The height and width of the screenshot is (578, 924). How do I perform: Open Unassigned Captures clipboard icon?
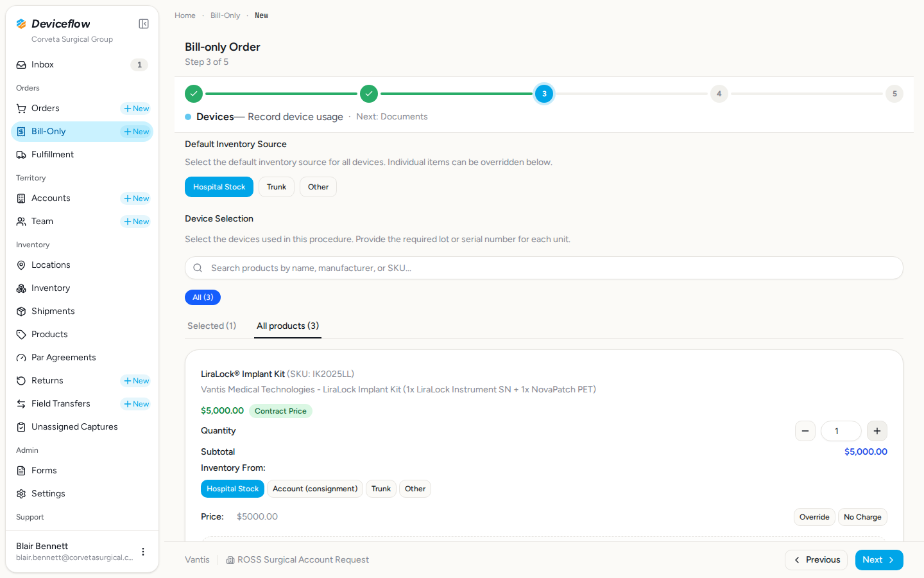click(21, 427)
